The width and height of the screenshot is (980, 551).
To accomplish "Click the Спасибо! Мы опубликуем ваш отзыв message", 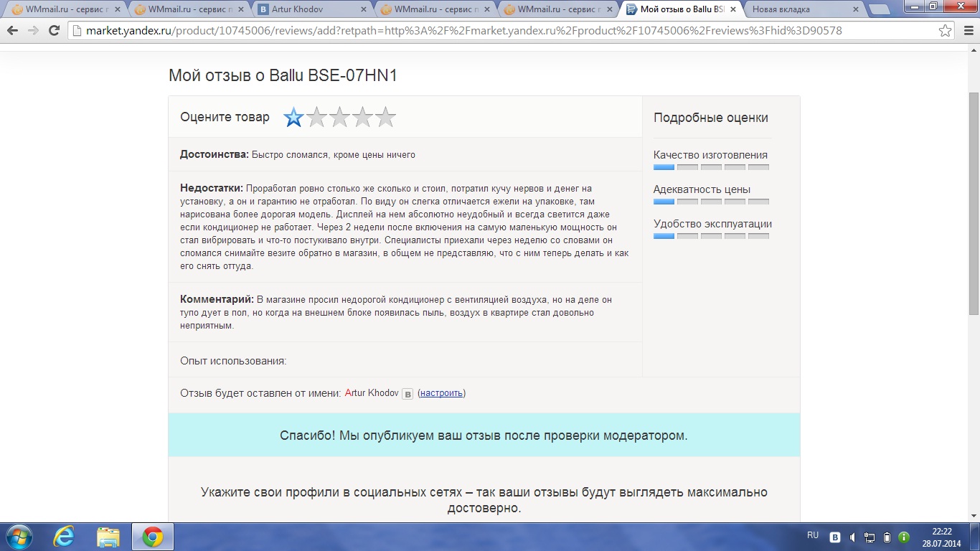I will click(484, 435).
